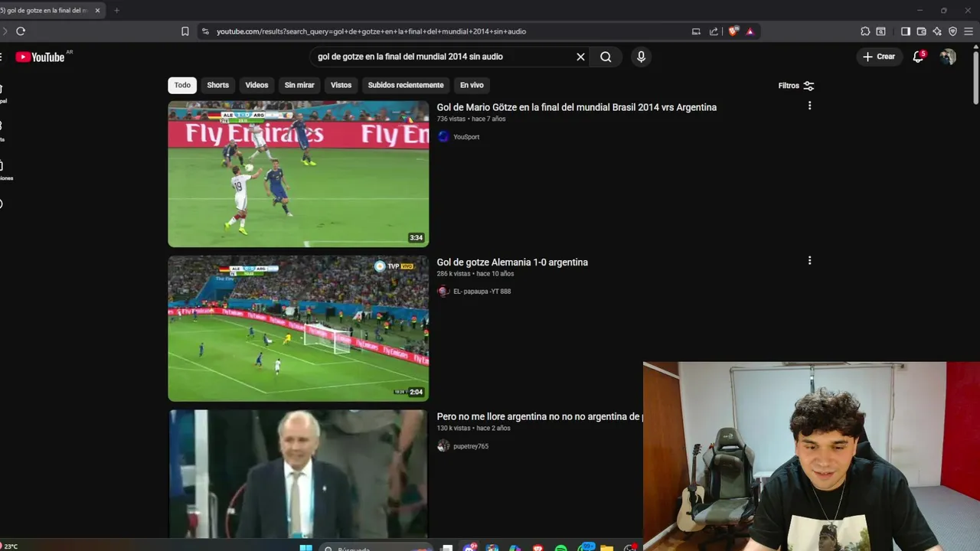Select the En vivo filter chip
This screenshot has height=551, width=980.
[472, 85]
